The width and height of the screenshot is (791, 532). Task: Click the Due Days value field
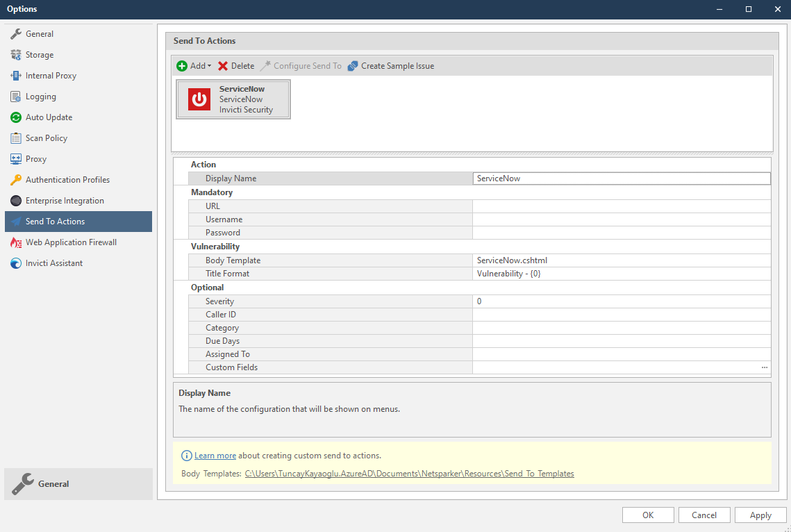click(x=622, y=341)
